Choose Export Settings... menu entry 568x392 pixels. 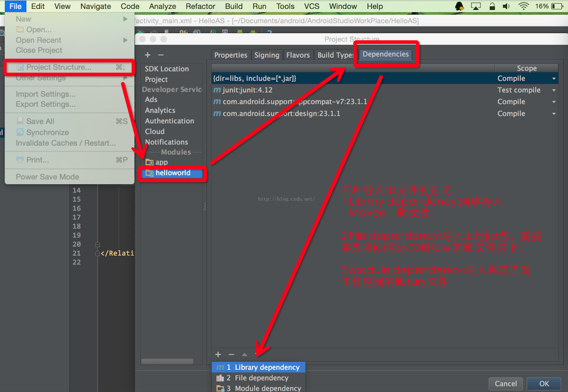(46, 104)
